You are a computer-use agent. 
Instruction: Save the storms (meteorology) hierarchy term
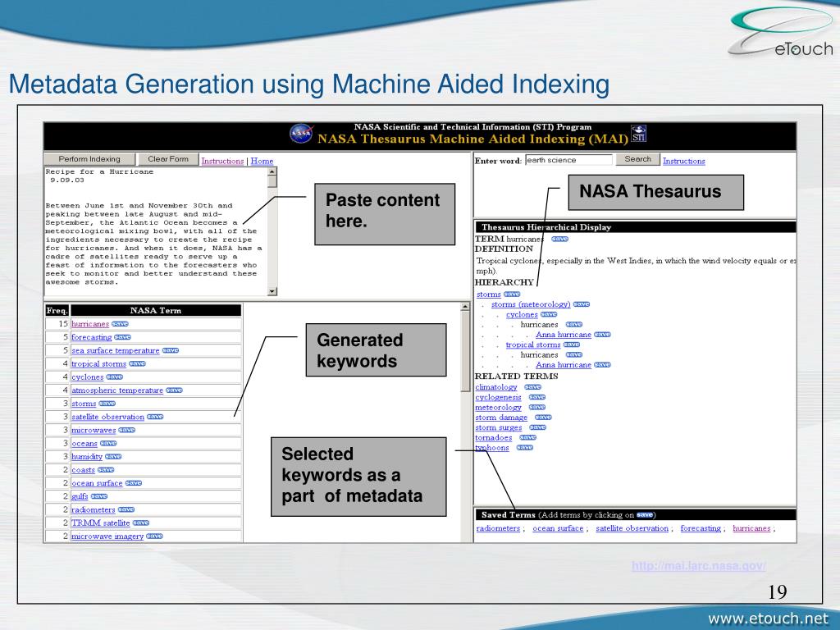click(x=582, y=304)
